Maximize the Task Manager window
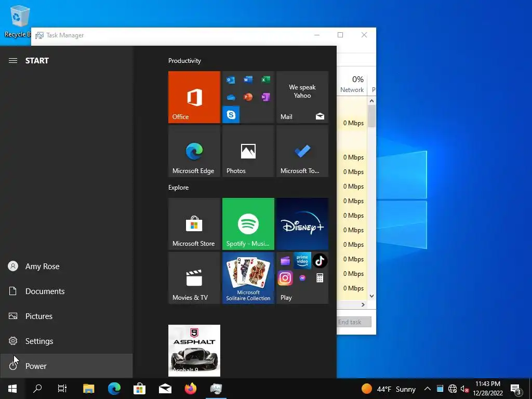Image resolution: width=532 pixels, height=399 pixels. [340, 35]
